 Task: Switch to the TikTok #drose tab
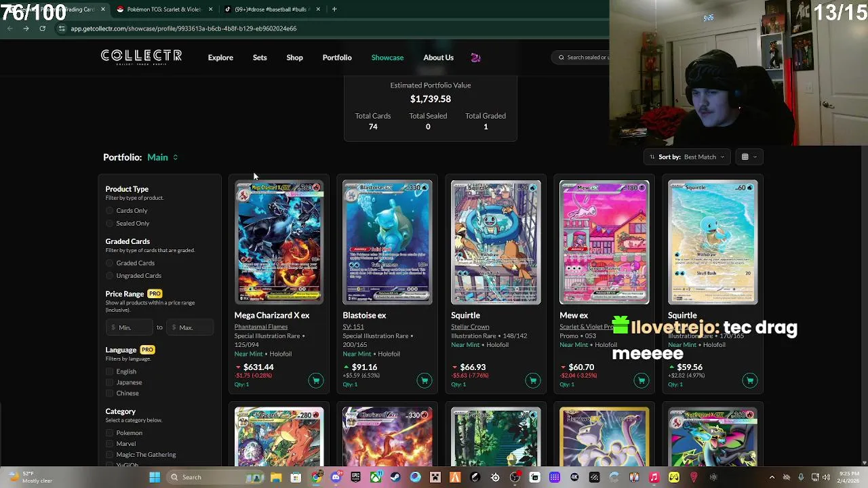point(271,9)
